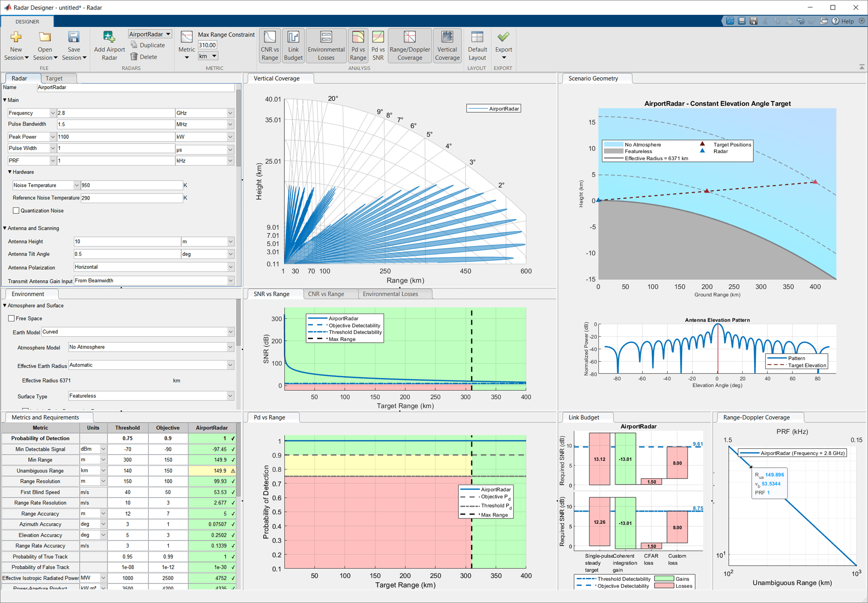This screenshot has width=868, height=603.
Task: Toggle Vertical Coverage analysis
Action: point(447,46)
